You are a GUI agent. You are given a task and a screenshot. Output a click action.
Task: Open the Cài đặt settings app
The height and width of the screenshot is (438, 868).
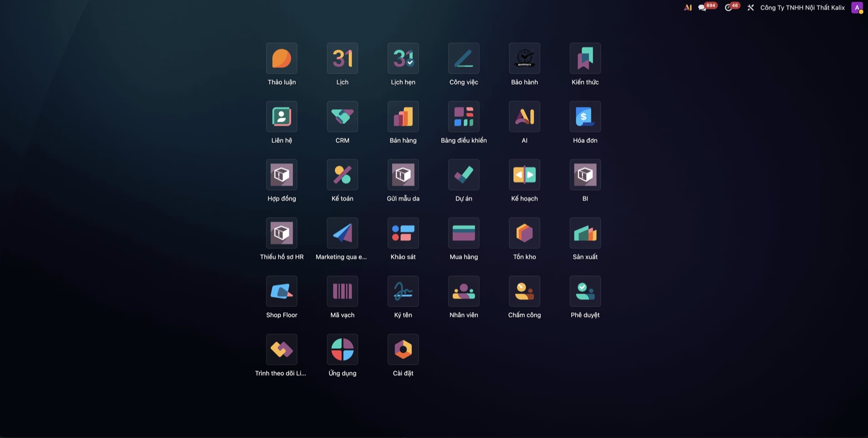[403, 349]
